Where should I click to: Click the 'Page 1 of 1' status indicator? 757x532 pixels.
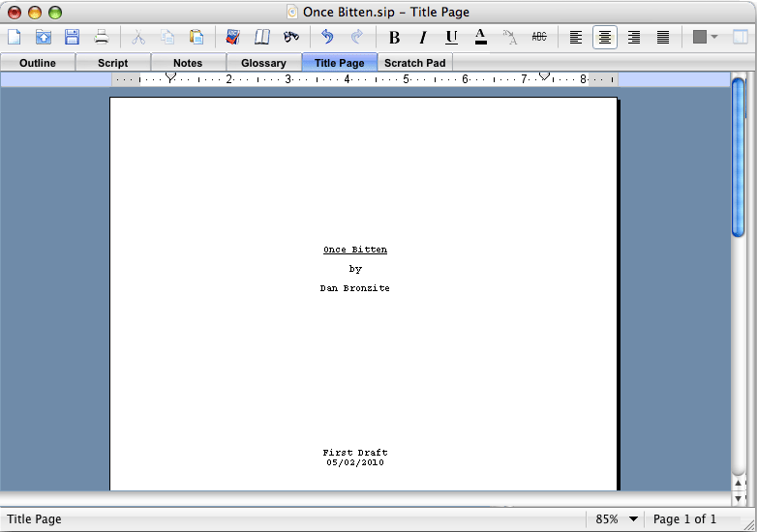pos(684,519)
